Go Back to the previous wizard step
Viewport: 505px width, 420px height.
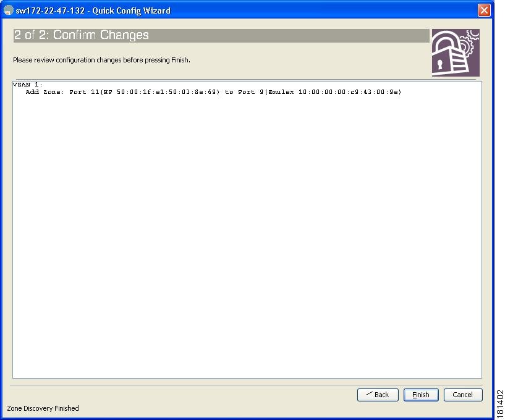click(x=378, y=395)
